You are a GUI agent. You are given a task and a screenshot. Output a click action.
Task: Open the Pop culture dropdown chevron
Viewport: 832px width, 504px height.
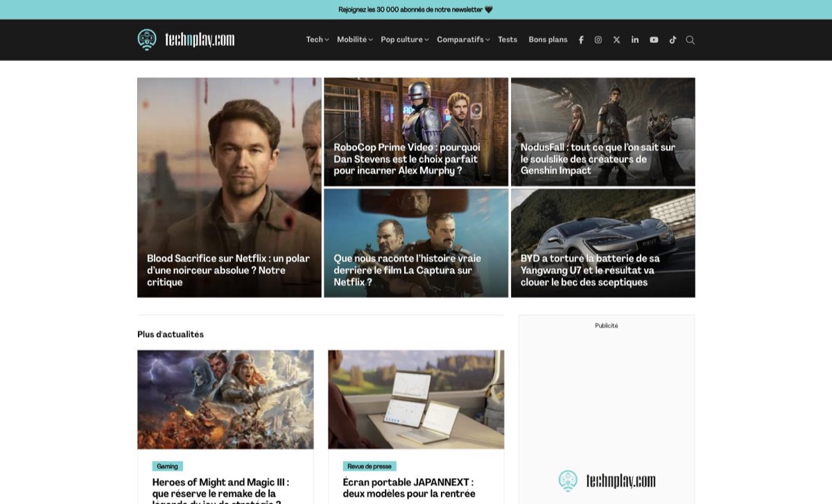coord(426,40)
